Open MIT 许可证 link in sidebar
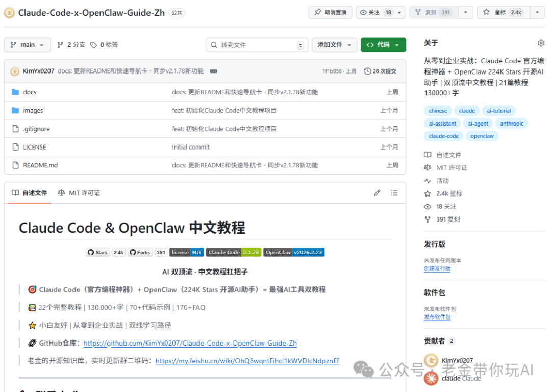Screen dimensions: 551x392 445,168
